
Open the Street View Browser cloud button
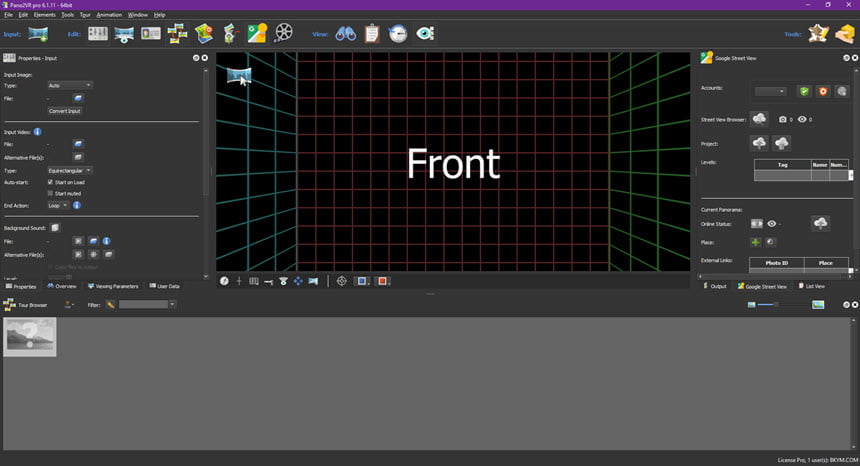[759, 119]
